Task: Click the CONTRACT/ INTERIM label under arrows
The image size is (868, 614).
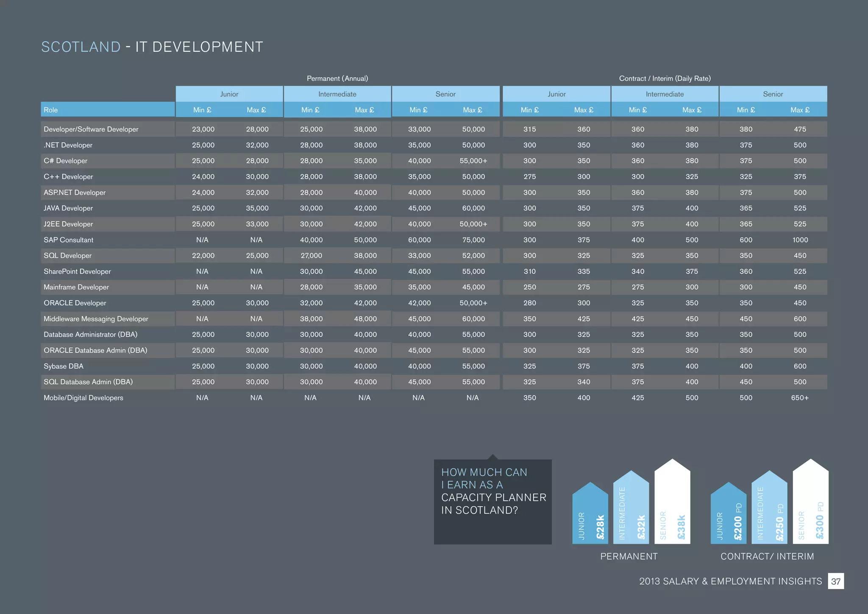Action: point(767,556)
